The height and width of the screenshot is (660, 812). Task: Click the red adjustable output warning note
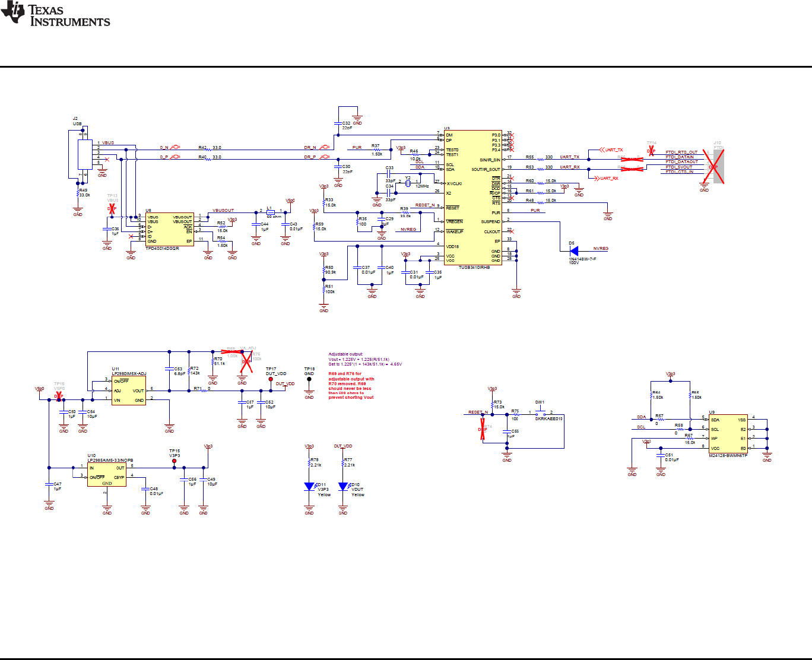[350, 386]
